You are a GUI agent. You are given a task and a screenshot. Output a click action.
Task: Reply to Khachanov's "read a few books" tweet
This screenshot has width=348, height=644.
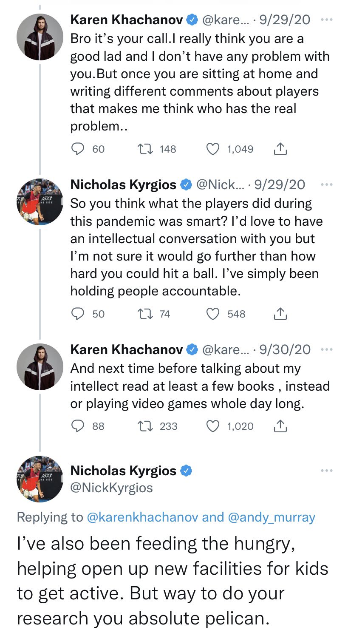click(78, 426)
